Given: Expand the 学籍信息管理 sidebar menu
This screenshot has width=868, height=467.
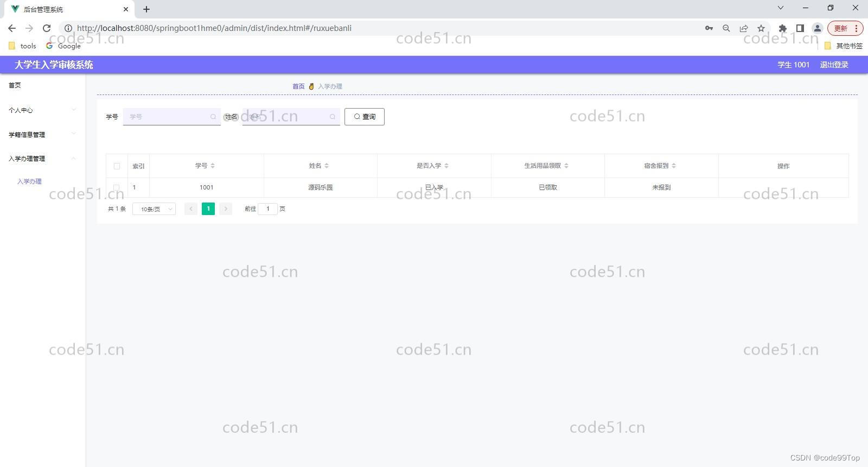Looking at the screenshot, I should (x=42, y=135).
